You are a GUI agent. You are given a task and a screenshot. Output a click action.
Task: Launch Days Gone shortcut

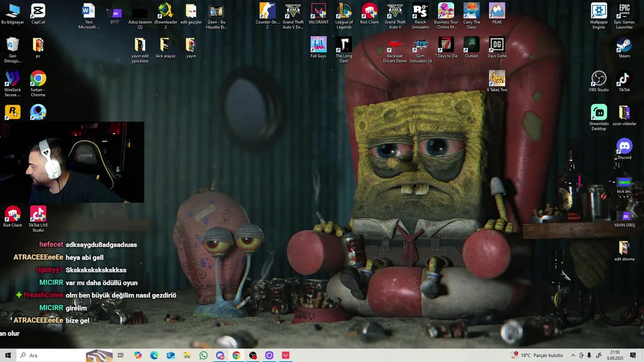(497, 48)
